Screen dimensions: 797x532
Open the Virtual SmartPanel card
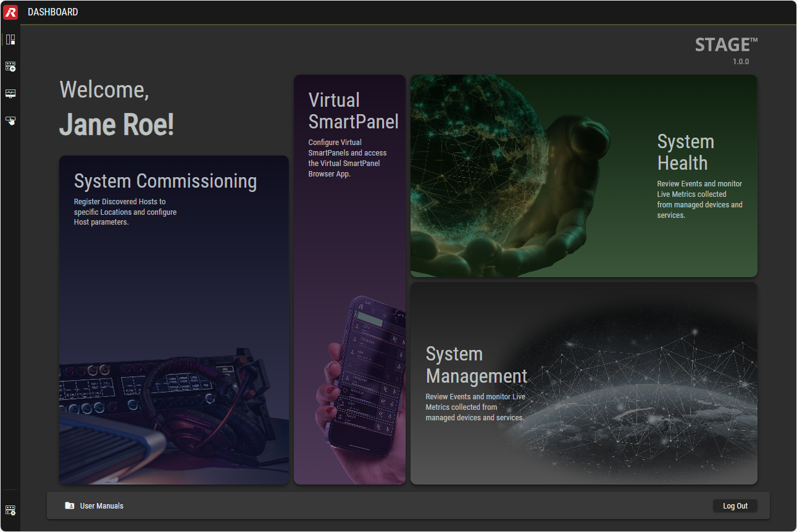[349, 280]
